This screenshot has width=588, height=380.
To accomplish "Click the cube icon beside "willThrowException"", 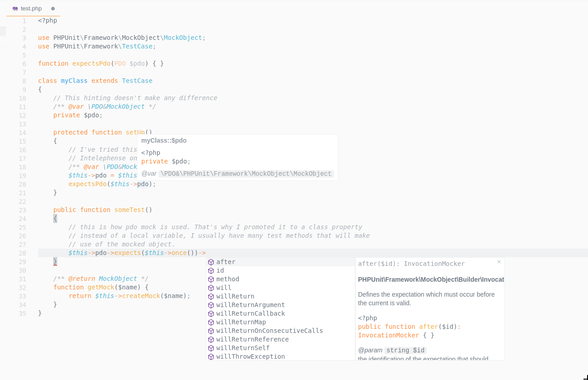I will (x=211, y=356).
